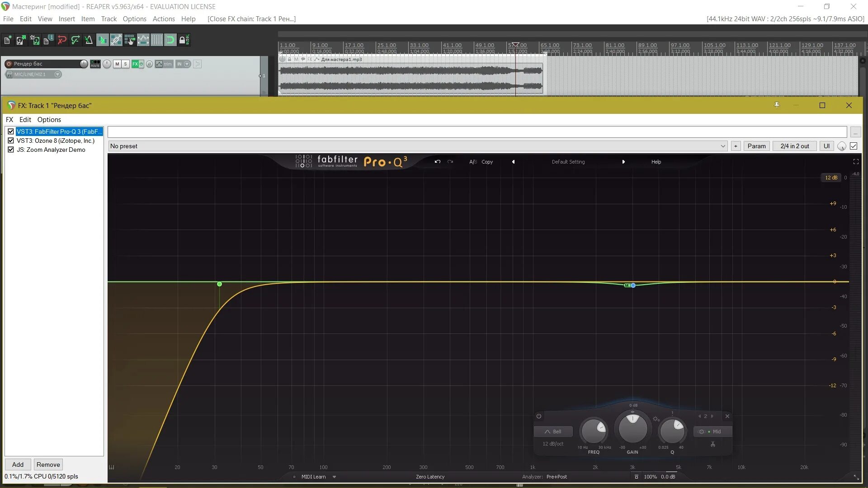The image size is (868, 488).
Task: Click the Open project toolbar icon
Action: click(21, 40)
